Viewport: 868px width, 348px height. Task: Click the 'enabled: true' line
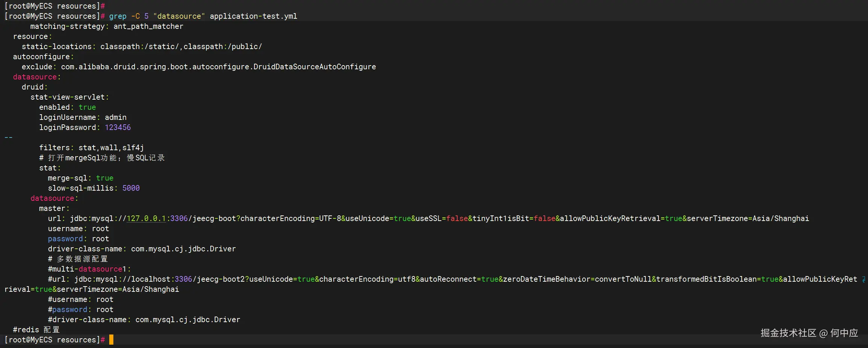(x=67, y=107)
